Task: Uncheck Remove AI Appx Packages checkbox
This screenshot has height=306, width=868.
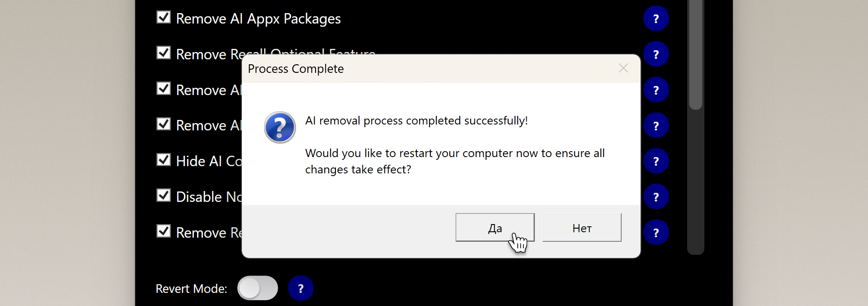Action: pyautogui.click(x=163, y=18)
